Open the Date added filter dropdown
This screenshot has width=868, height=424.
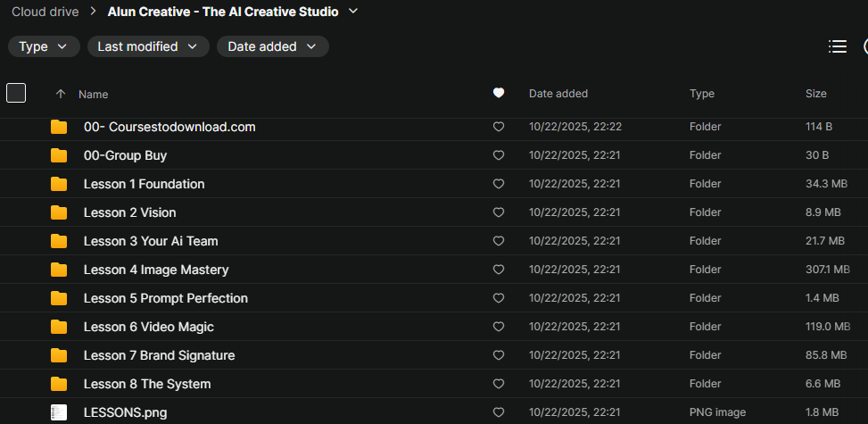pyautogui.click(x=272, y=46)
